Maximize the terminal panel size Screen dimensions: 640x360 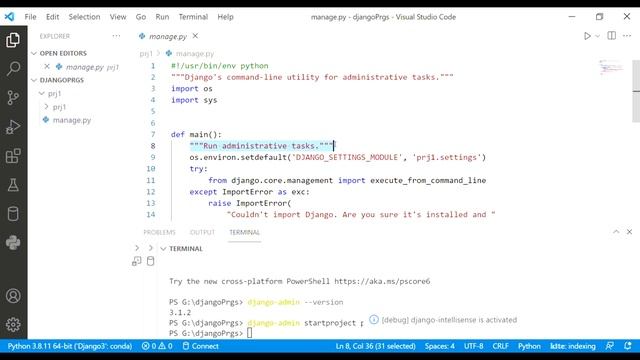[x=616, y=232]
